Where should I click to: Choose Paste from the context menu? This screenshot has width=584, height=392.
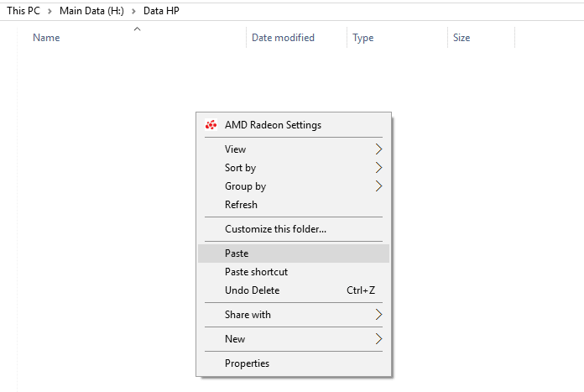(294, 253)
